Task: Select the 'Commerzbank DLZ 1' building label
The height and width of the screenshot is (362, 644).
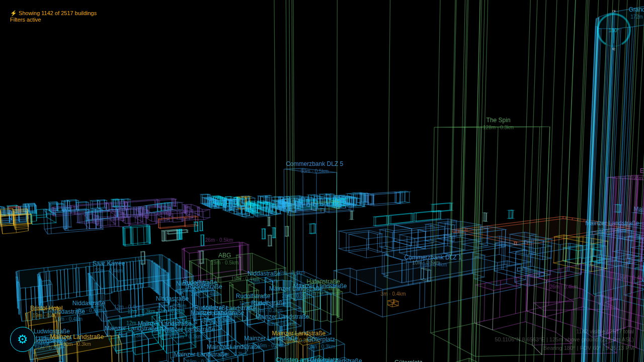Action: tap(433, 257)
